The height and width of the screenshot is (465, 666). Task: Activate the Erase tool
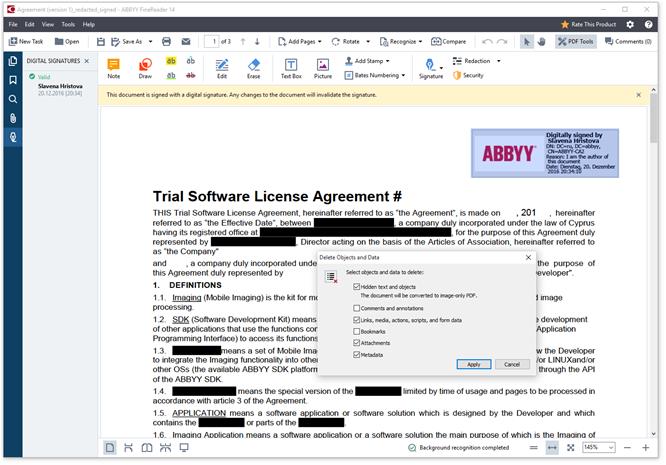click(253, 67)
